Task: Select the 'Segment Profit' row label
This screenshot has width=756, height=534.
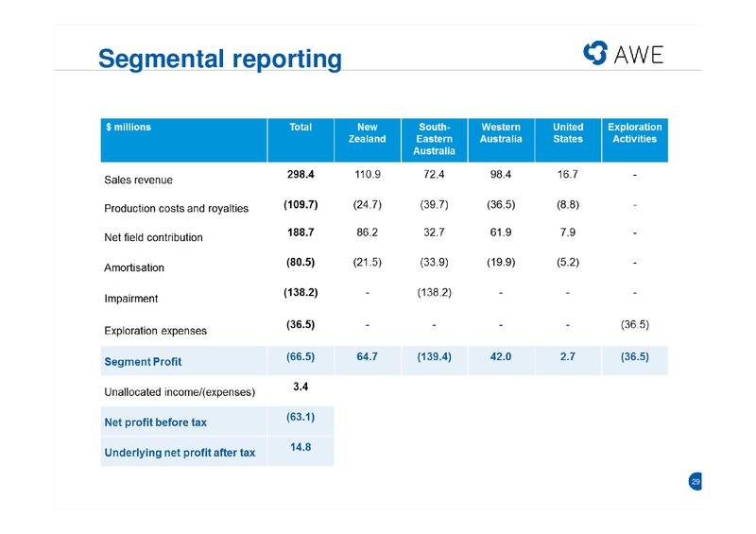Action: (143, 362)
